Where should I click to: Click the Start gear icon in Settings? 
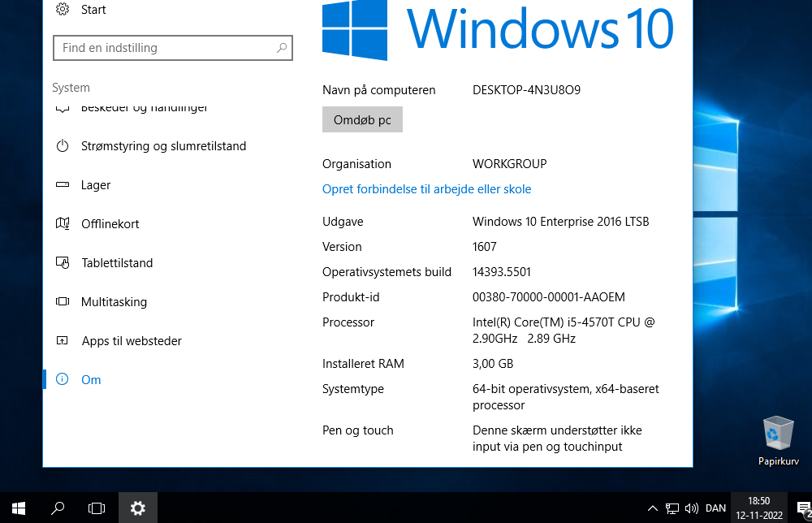point(63,9)
